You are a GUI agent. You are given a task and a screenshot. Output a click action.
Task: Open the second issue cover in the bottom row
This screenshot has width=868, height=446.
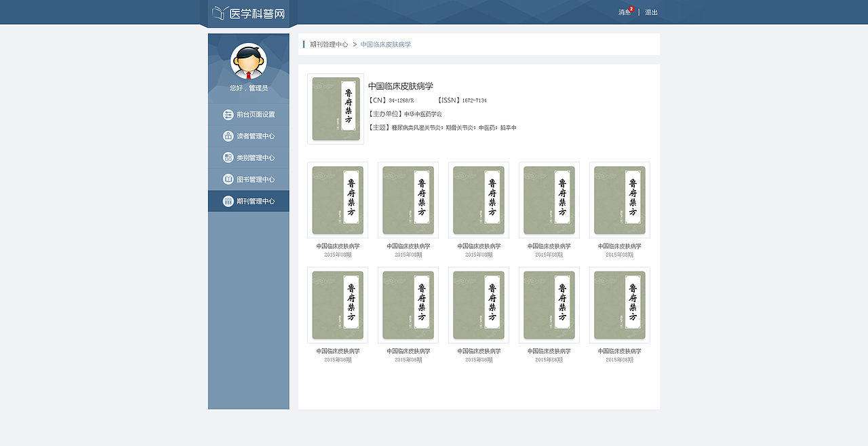coord(408,305)
